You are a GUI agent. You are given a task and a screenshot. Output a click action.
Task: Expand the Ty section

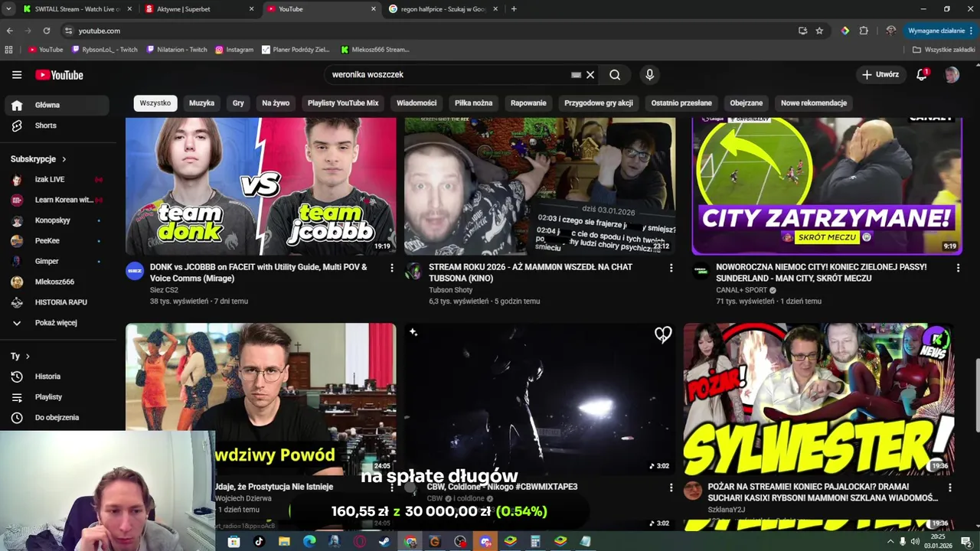click(20, 357)
